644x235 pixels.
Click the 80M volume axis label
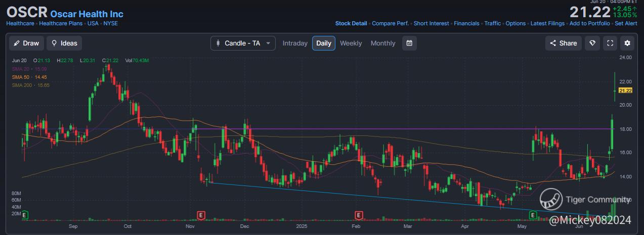(16, 194)
